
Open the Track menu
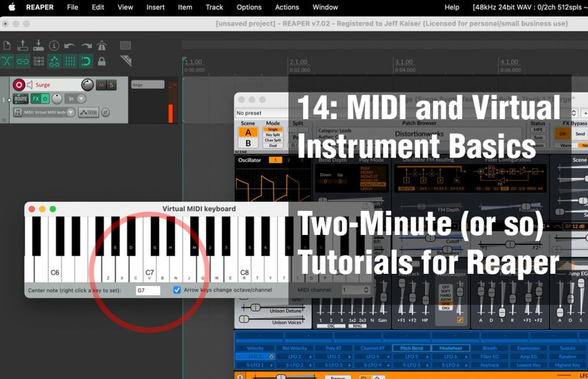[214, 7]
